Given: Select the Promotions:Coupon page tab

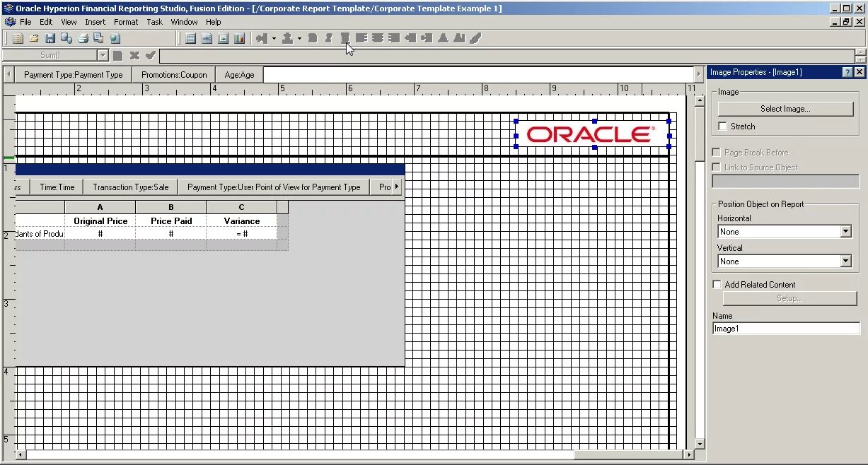Looking at the screenshot, I should tap(174, 74).
